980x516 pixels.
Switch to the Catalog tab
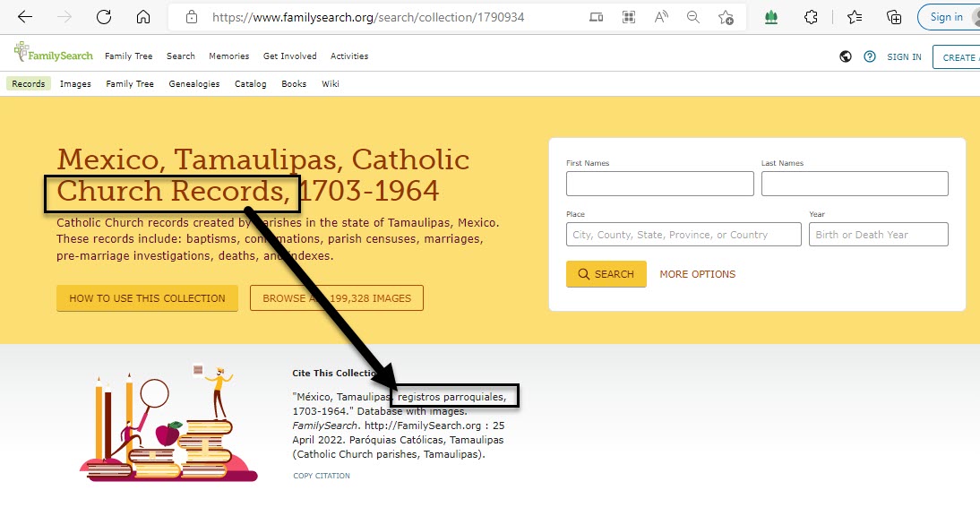click(x=251, y=83)
